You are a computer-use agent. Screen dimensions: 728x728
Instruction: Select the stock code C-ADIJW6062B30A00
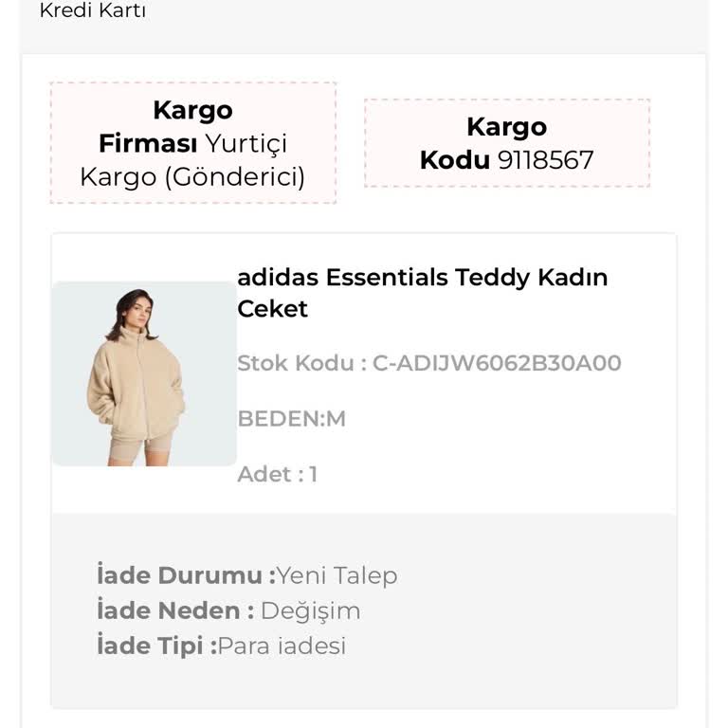[x=497, y=363]
